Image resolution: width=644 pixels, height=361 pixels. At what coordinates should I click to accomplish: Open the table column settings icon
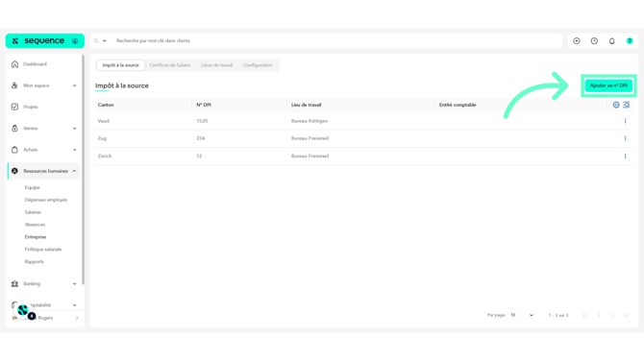pyautogui.click(x=616, y=105)
